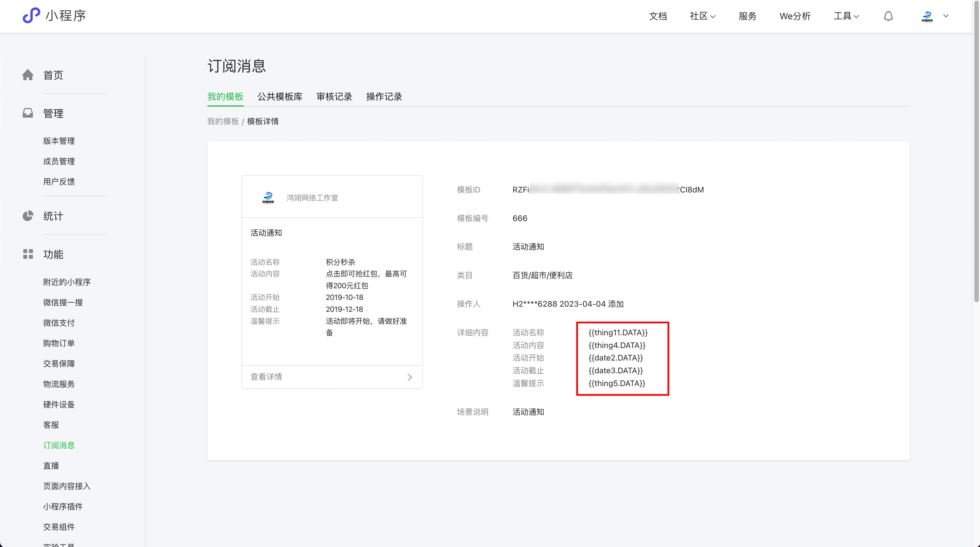Screen dimensions: 980x547
Task: Click 文档 in the top menu
Action: [658, 16]
